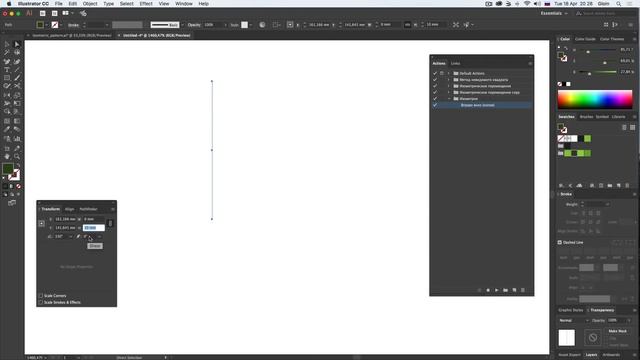
Task: Toggle checkmark on the highlighted action row
Action: coord(435,105)
